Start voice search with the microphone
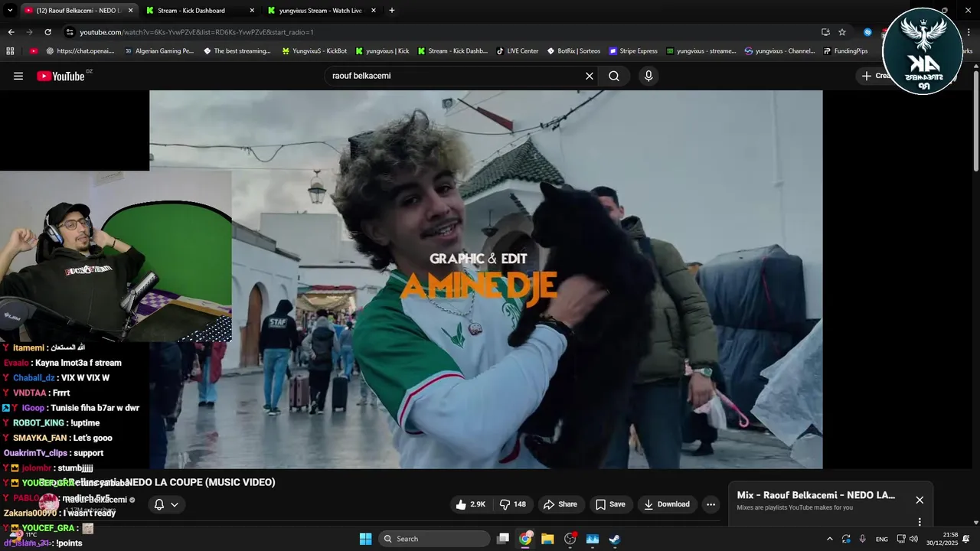The height and width of the screenshot is (551, 980). pos(648,76)
